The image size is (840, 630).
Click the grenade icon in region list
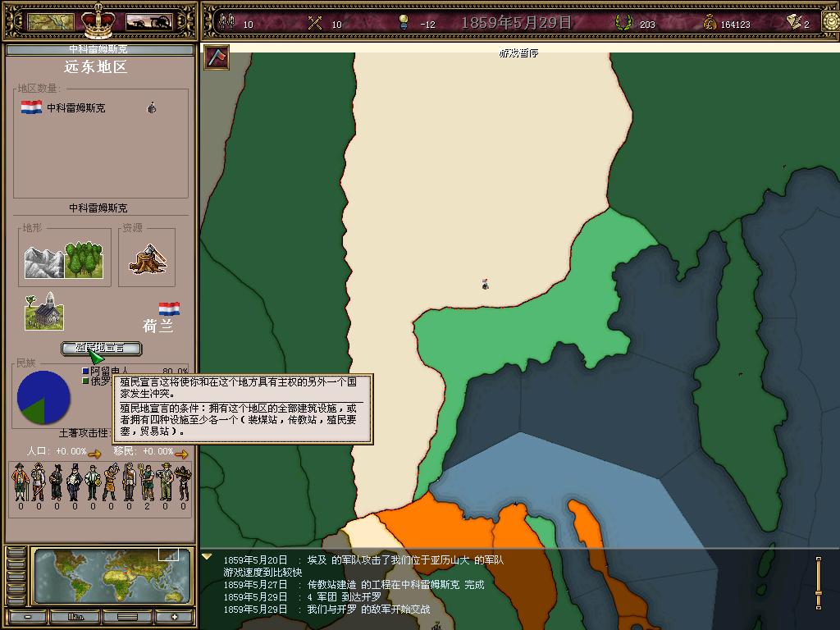(152, 107)
